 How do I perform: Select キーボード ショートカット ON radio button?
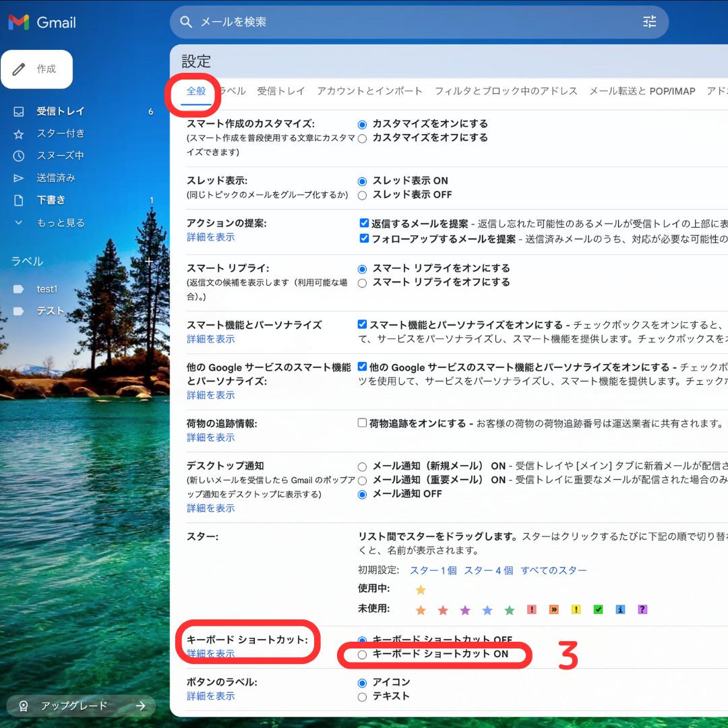click(362, 655)
